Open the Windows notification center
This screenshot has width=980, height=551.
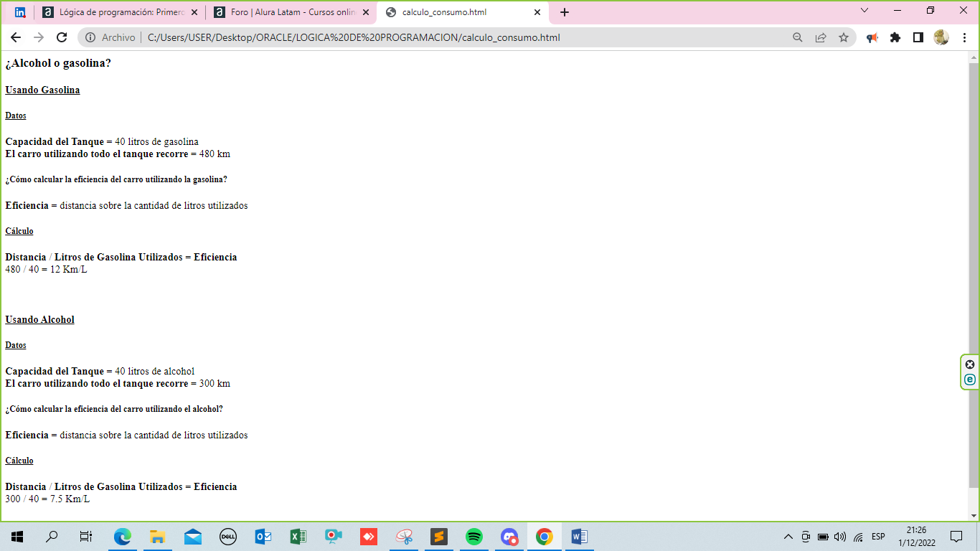pyautogui.click(x=956, y=536)
